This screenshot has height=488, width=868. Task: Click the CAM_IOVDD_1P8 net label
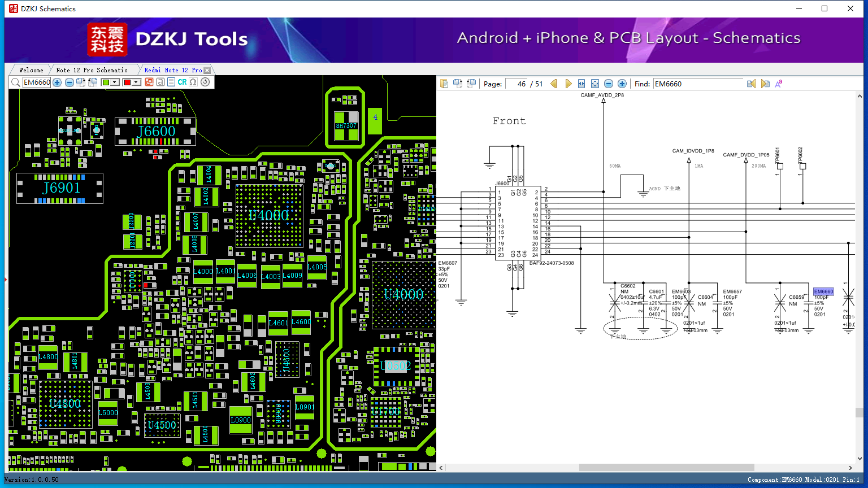coord(693,151)
